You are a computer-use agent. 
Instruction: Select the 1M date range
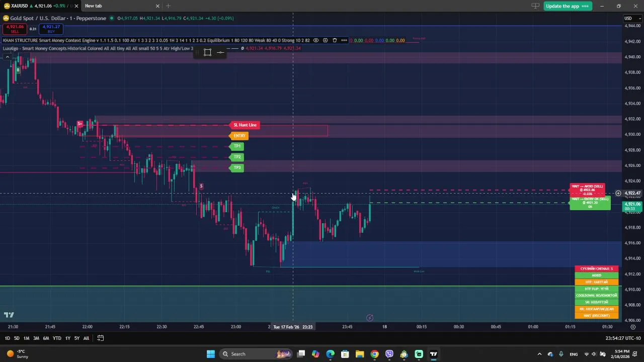coord(26,338)
